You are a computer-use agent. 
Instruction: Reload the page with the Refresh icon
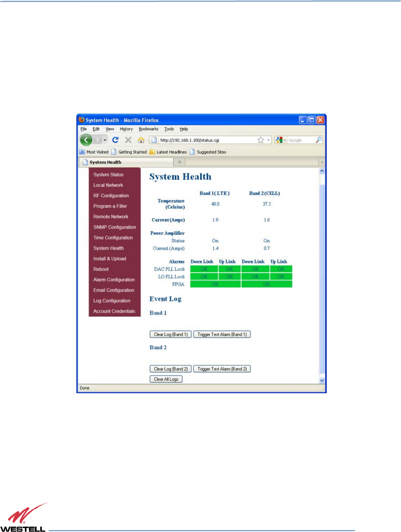tap(115, 140)
